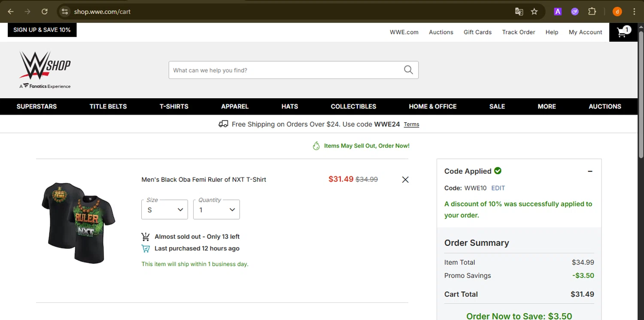Click the translate page icon

coord(519,12)
